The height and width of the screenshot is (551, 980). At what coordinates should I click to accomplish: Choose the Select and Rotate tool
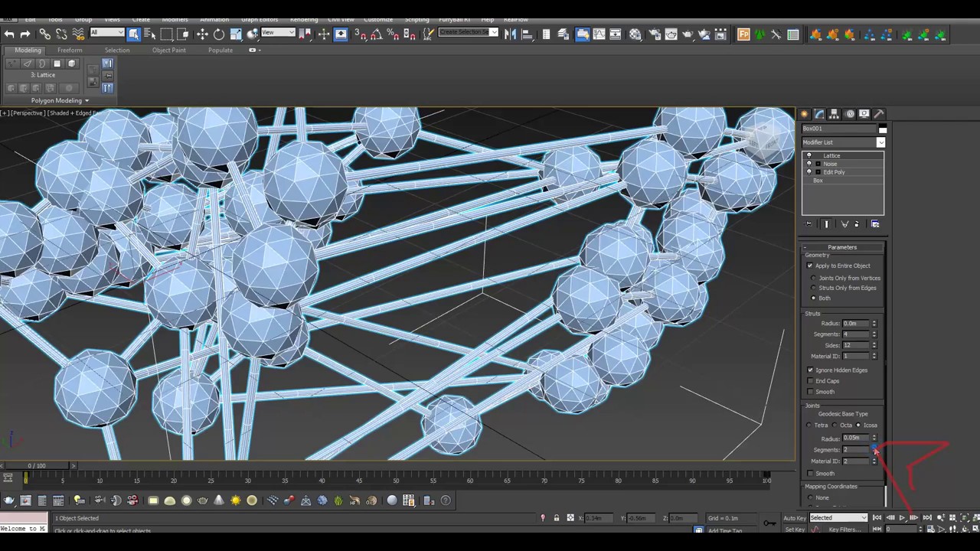(219, 34)
